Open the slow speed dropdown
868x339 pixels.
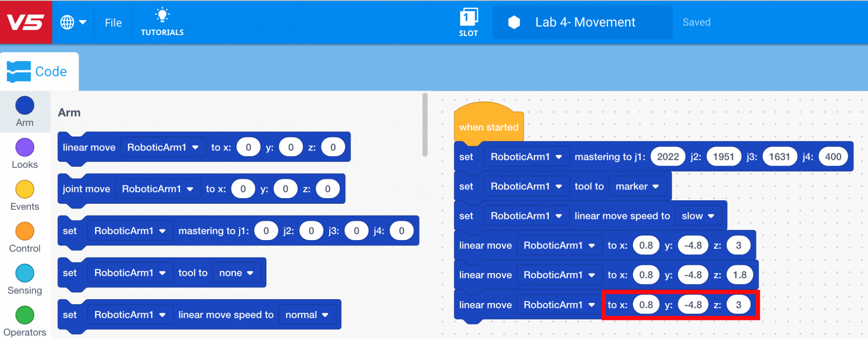pyautogui.click(x=697, y=216)
